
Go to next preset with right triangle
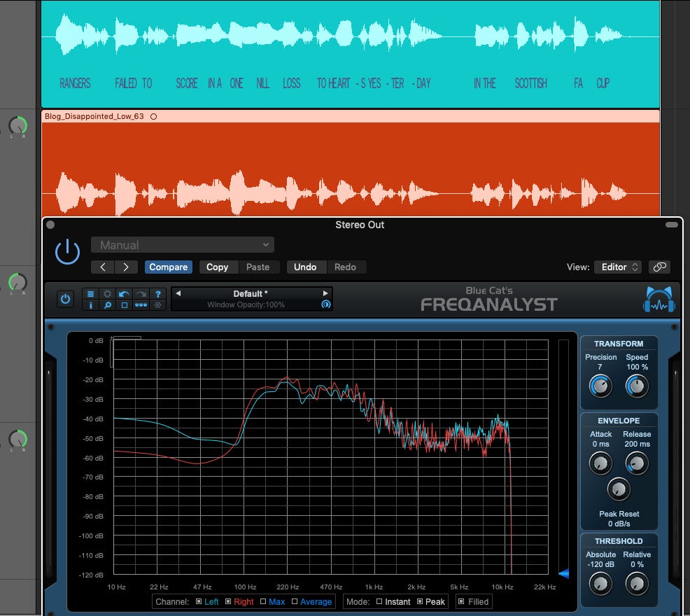[325, 293]
